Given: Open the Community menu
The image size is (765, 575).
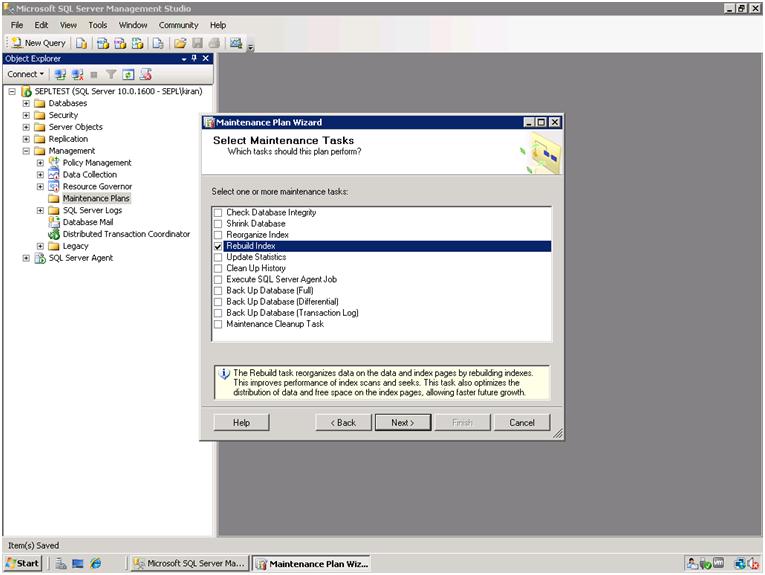Looking at the screenshot, I should click(x=178, y=25).
